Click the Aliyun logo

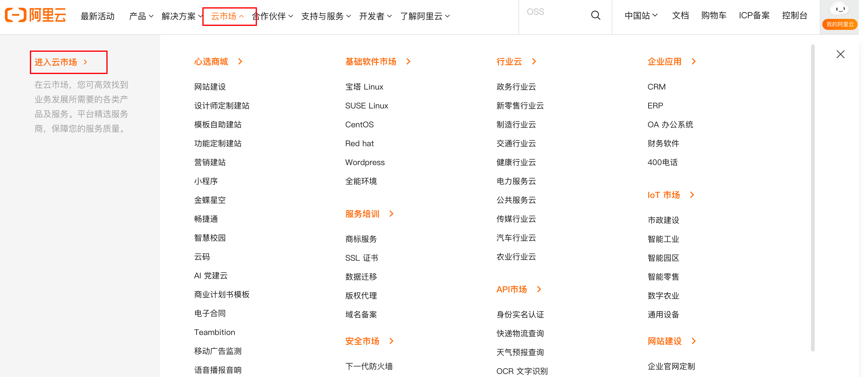tap(35, 15)
